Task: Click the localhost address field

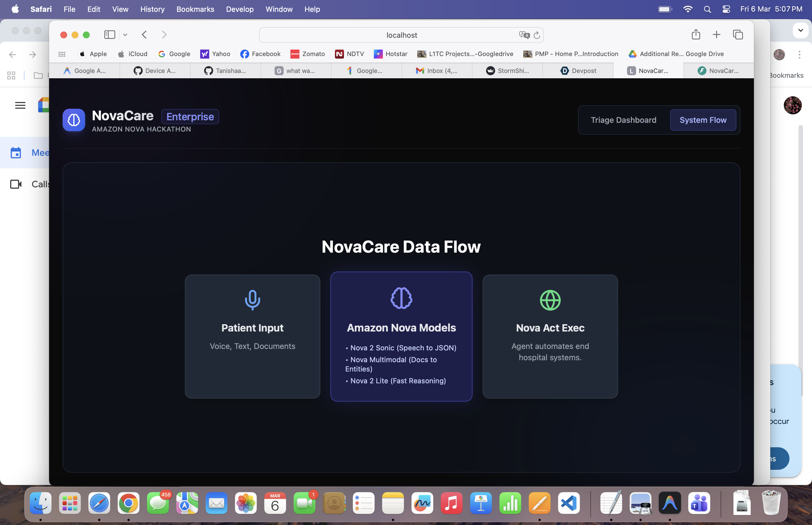Action: (401, 35)
